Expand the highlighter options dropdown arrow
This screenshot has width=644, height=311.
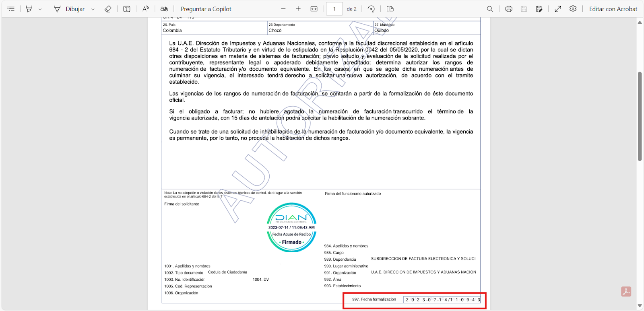40,9
